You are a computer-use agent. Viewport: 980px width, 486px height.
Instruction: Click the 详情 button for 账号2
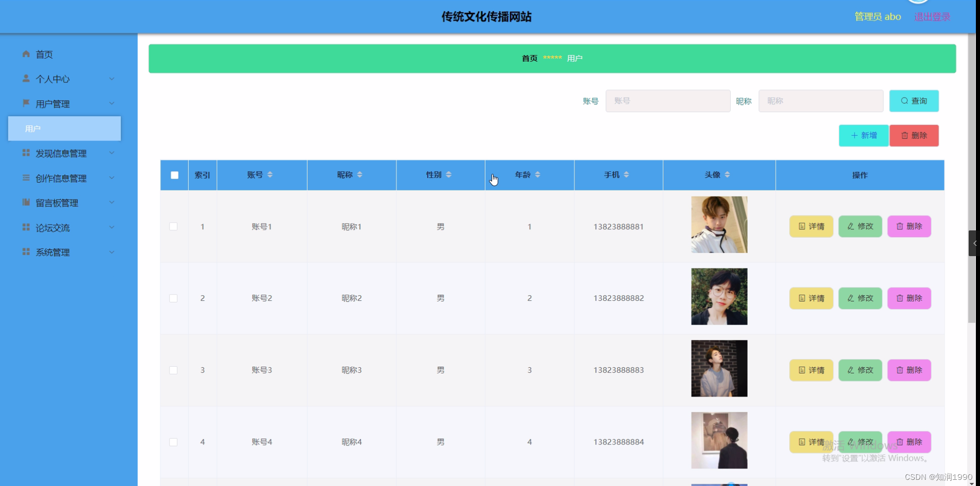point(810,298)
